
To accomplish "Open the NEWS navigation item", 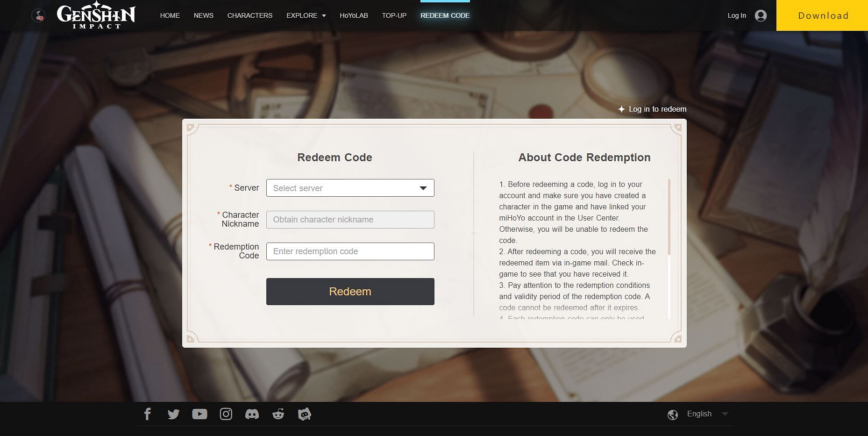I will click(203, 15).
